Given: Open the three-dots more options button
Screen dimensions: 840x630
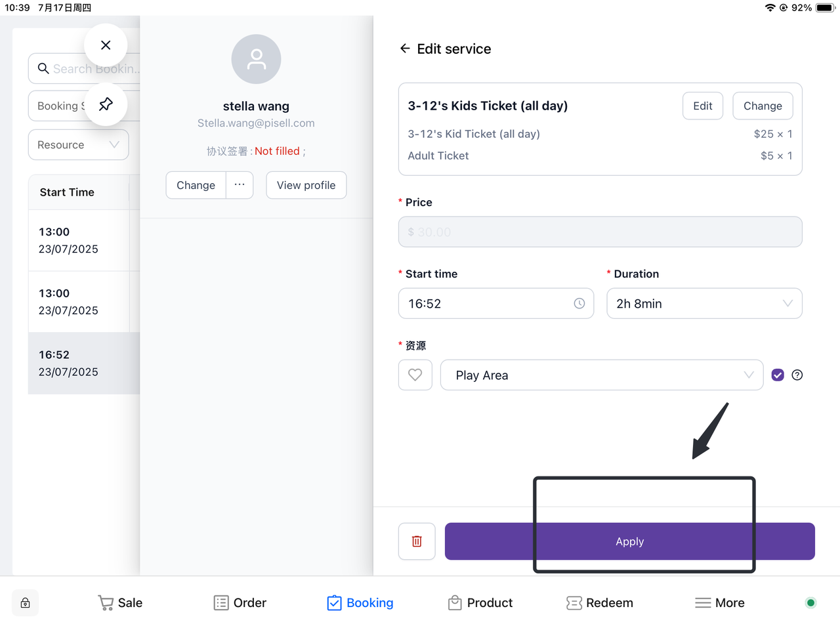Looking at the screenshot, I should coord(240,185).
